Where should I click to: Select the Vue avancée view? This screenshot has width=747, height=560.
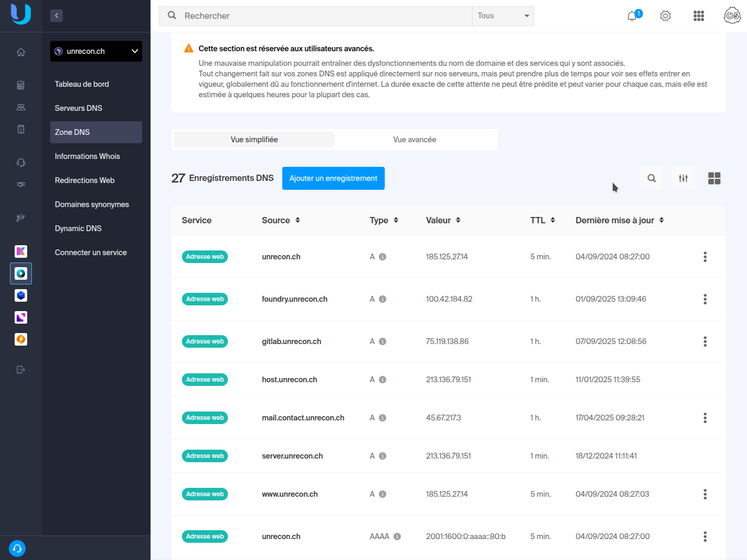coord(415,140)
